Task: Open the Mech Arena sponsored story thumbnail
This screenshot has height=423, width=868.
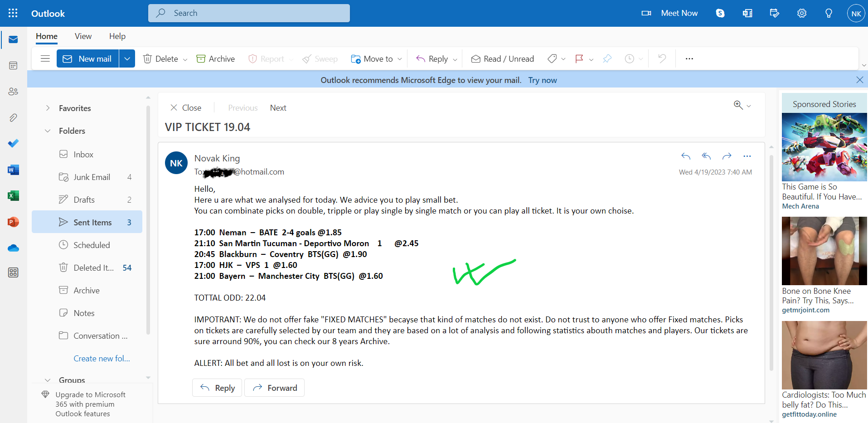Action: point(824,147)
